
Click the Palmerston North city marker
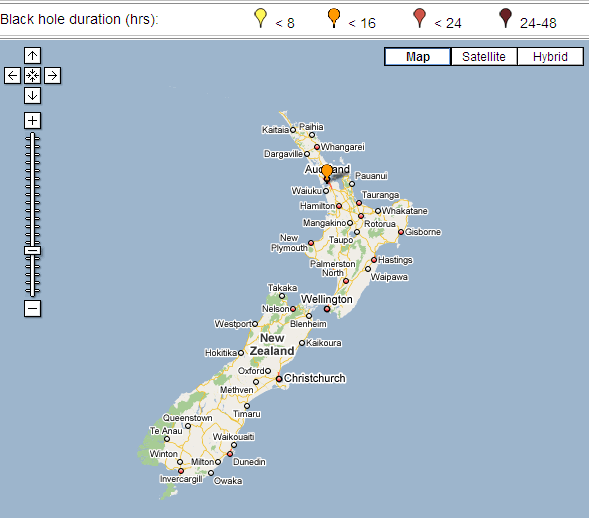click(x=346, y=281)
